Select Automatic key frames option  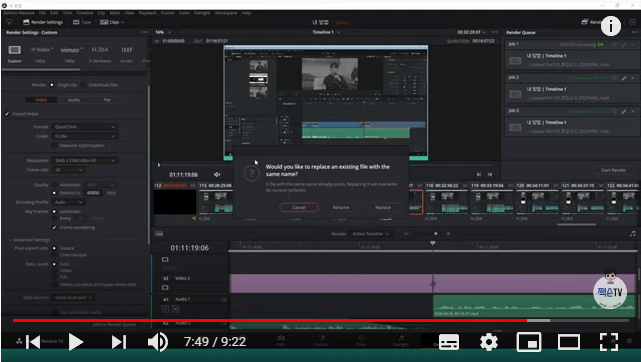point(54,212)
